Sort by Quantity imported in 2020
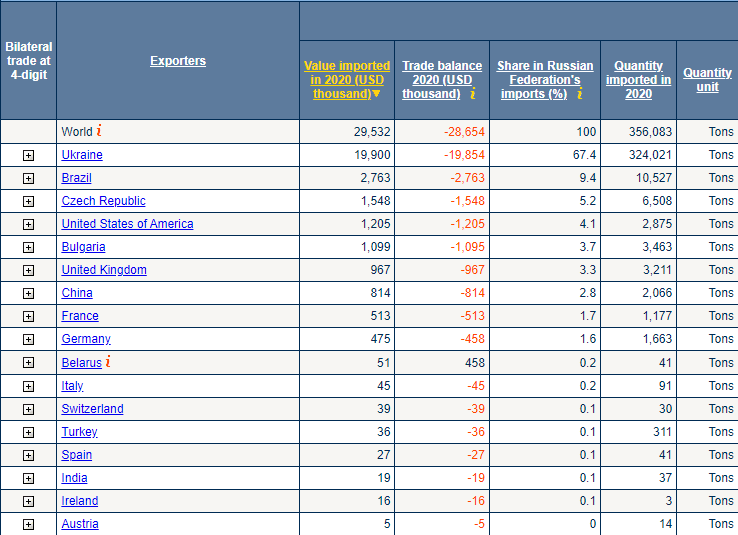The width and height of the screenshot is (738, 535). point(638,80)
